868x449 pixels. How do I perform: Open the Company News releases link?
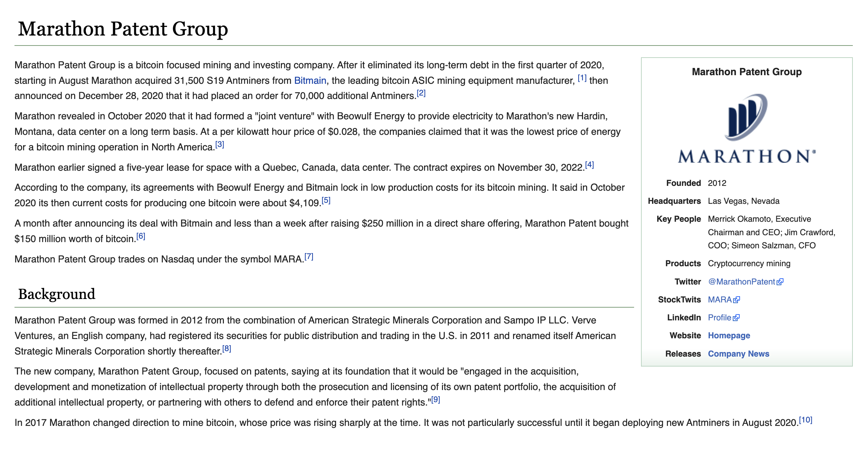point(738,354)
